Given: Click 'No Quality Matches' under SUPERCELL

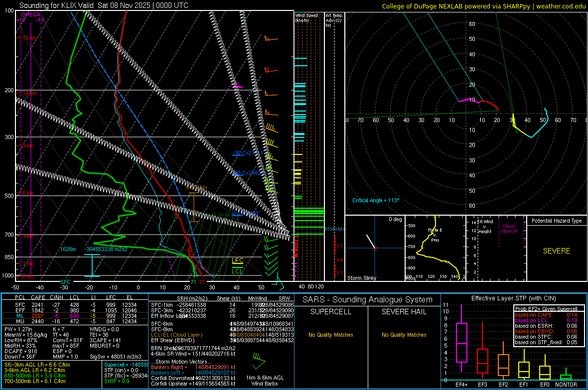Looking at the screenshot, I should click(x=331, y=335).
